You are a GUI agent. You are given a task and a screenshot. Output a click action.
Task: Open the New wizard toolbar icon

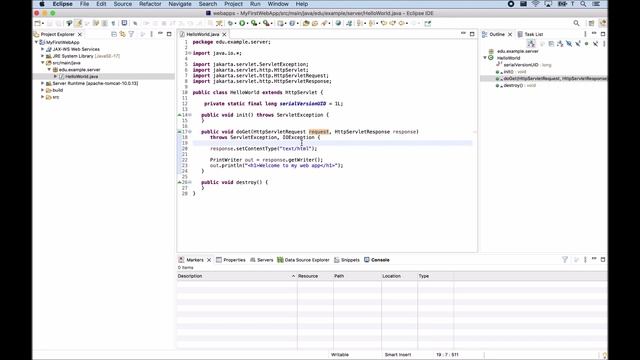click(38, 23)
